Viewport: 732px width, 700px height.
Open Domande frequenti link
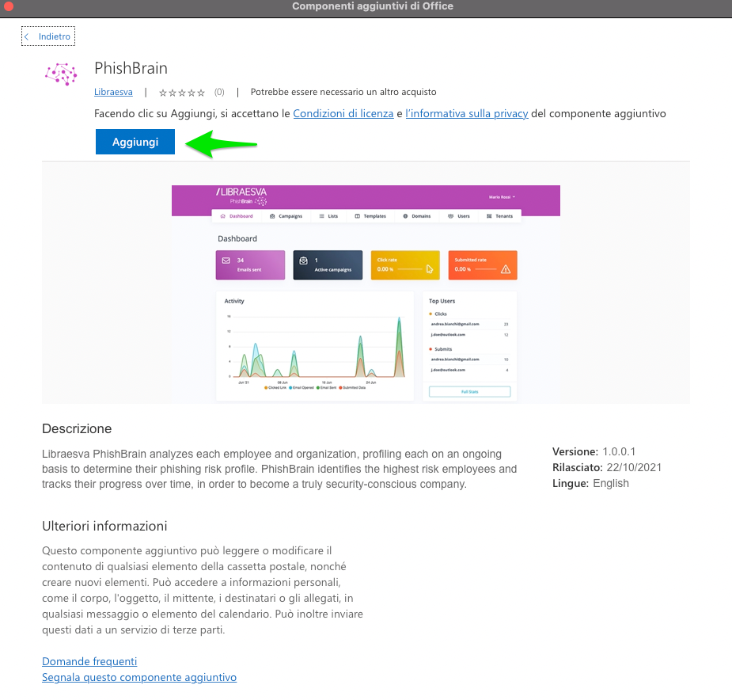pos(89,661)
